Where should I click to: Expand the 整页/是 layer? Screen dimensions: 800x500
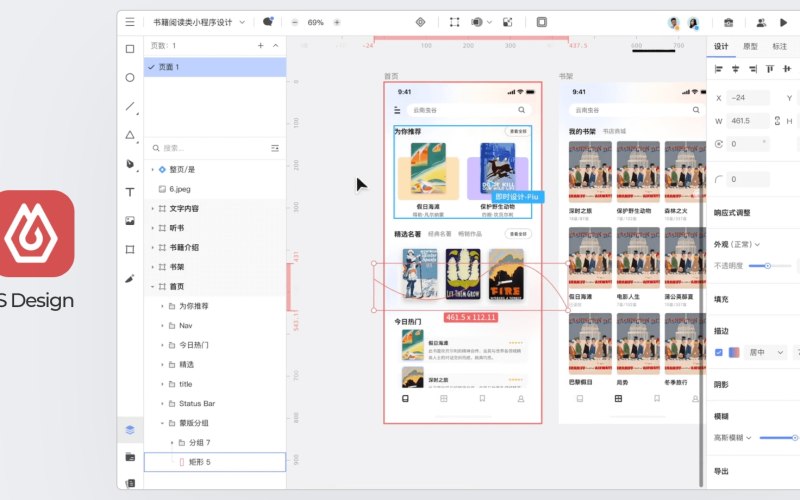pyautogui.click(x=152, y=169)
